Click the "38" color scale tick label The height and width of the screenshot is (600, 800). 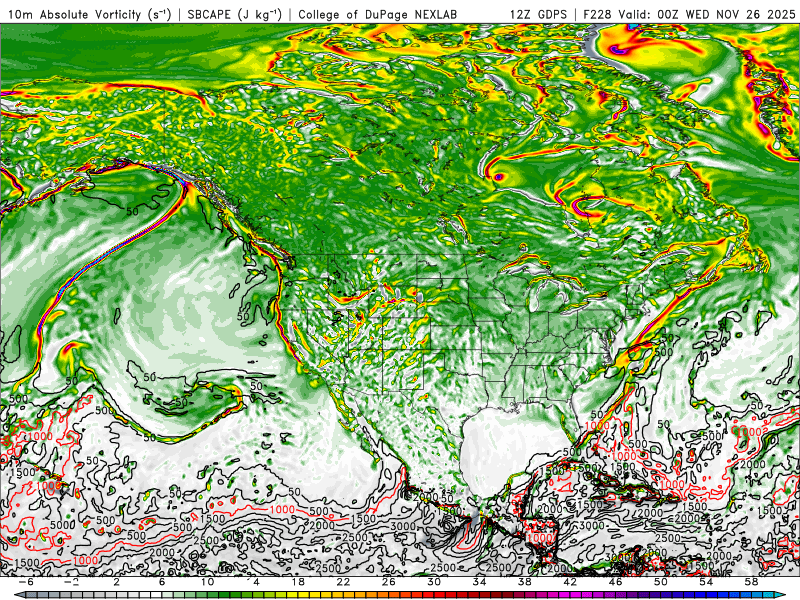(524, 582)
